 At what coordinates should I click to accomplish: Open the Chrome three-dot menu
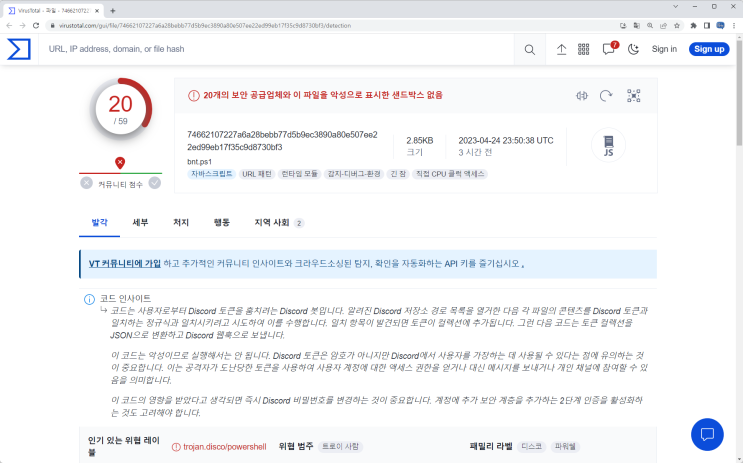734,26
